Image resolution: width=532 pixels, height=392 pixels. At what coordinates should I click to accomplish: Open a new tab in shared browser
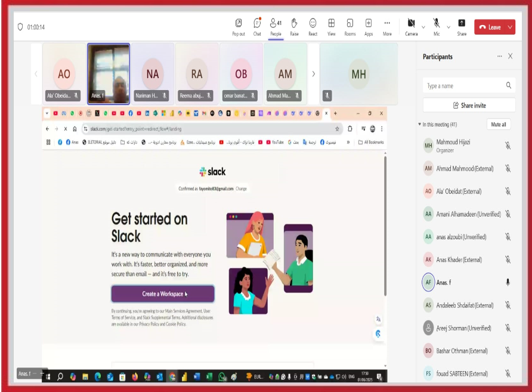335,113
